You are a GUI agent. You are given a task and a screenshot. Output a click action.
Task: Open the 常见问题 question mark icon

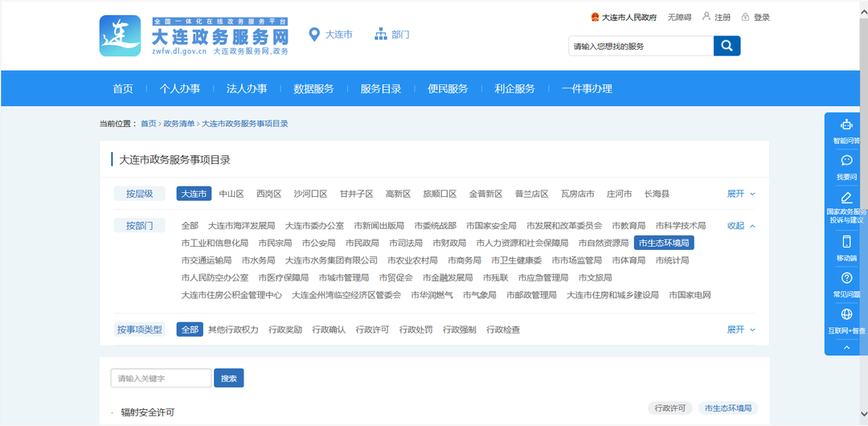(x=845, y=278)
